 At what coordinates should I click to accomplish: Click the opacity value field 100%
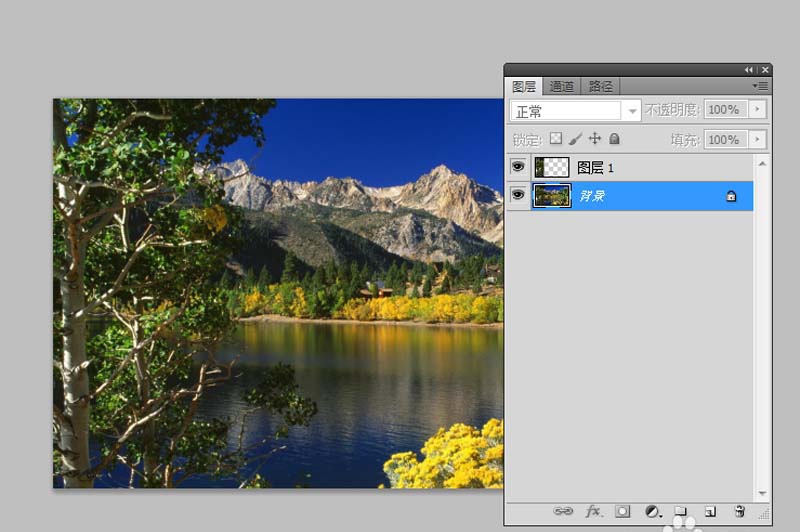725,109
